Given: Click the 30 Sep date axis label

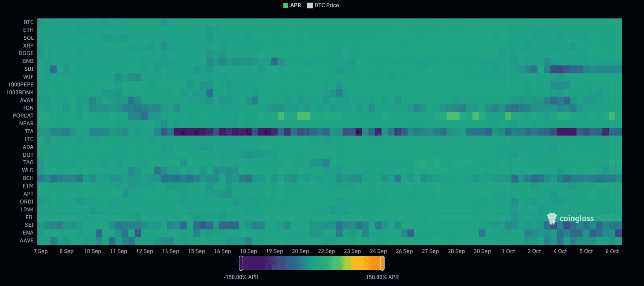Looking at the screenshot, I should (482, 251).
